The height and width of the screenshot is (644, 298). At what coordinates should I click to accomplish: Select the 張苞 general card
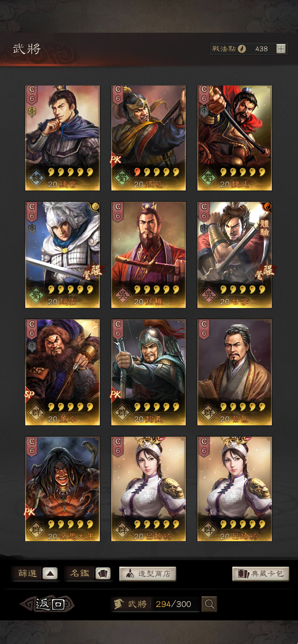[148, 138]
